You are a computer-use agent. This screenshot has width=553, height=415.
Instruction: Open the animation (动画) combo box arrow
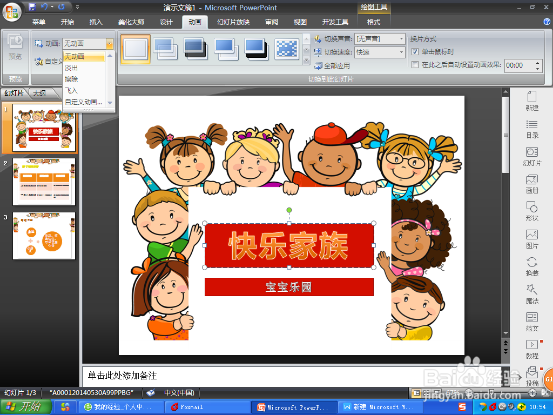110,43
